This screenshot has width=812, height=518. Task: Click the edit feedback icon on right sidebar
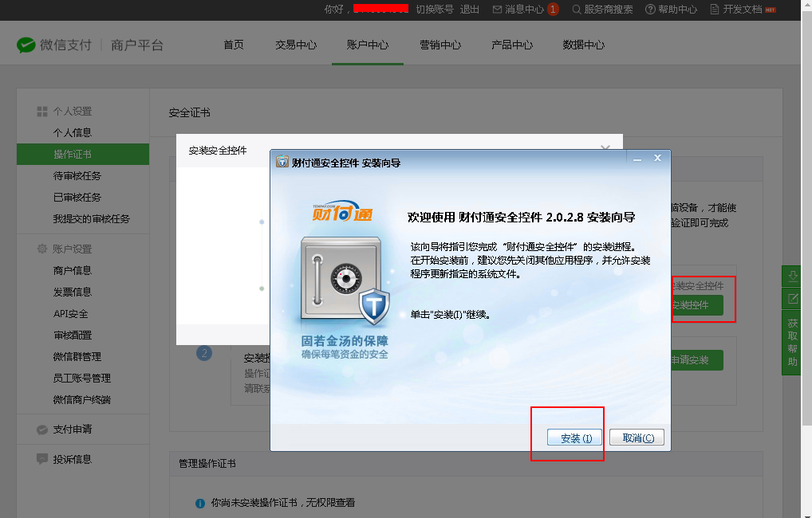tap(793, 298)
